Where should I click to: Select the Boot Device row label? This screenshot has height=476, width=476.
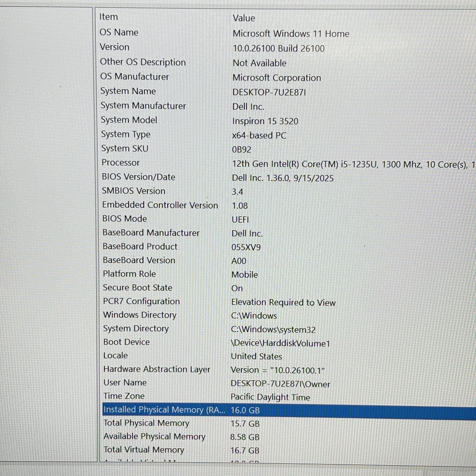pos(126,342)
